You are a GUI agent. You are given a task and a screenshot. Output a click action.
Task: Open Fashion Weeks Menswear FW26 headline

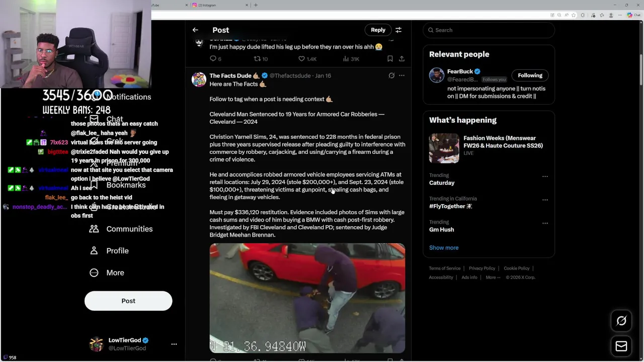click(503, 142)
